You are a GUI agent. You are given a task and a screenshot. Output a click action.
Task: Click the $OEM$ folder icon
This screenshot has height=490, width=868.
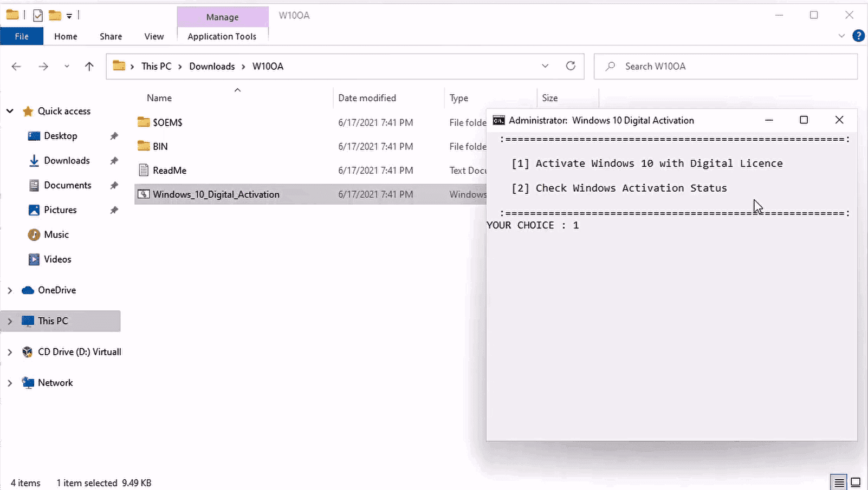click(x=144, y=122)
